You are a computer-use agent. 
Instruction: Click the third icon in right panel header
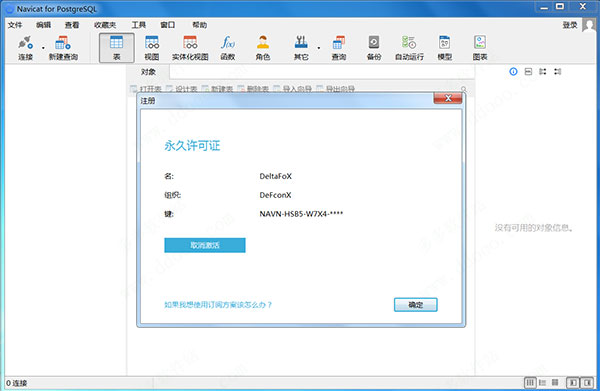coord(543,72)
